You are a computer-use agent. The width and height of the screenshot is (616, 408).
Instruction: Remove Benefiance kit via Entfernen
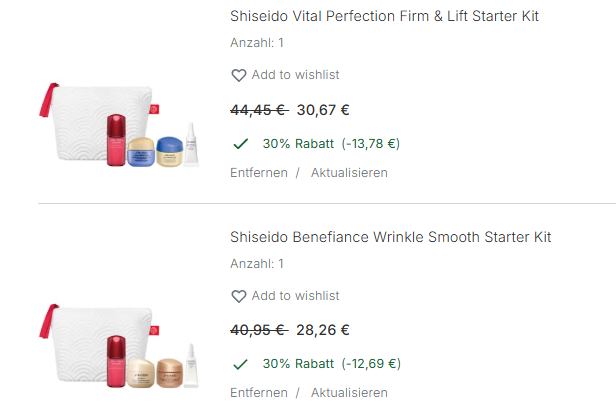(x=259, y=393)
